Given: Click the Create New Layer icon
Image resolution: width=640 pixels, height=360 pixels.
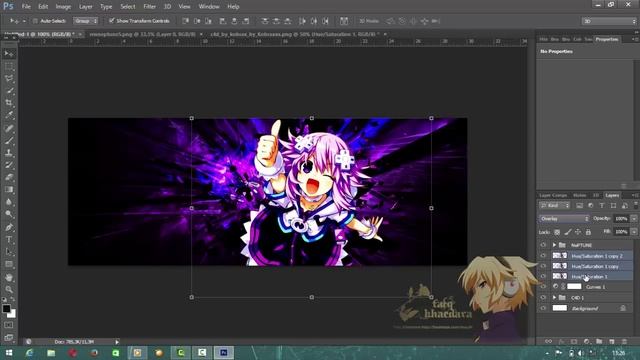Looking at the screenshot, I should pyautogui.click(x=611, y=341).
